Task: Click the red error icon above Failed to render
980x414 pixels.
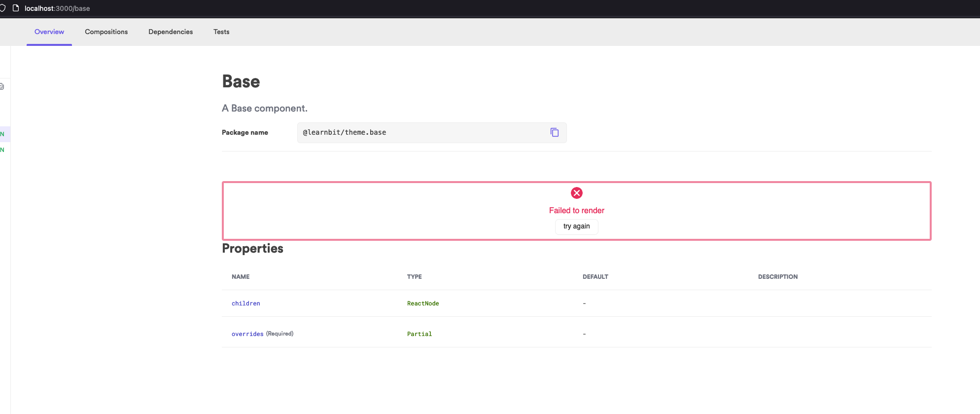Action: click(x=577, y=193)
